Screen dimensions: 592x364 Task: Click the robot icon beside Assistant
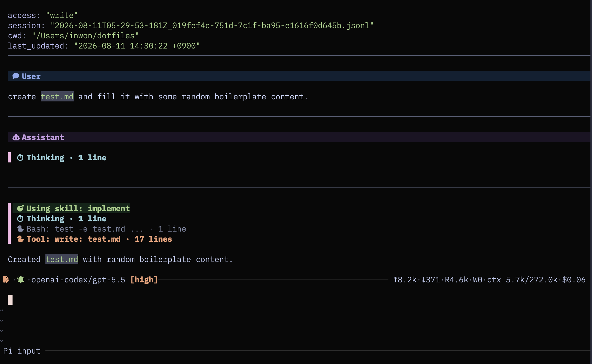point(16,137)
